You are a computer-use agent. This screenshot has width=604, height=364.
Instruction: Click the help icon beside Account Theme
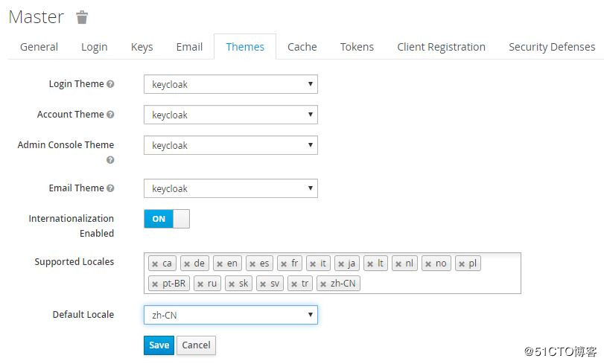(111, 115)
